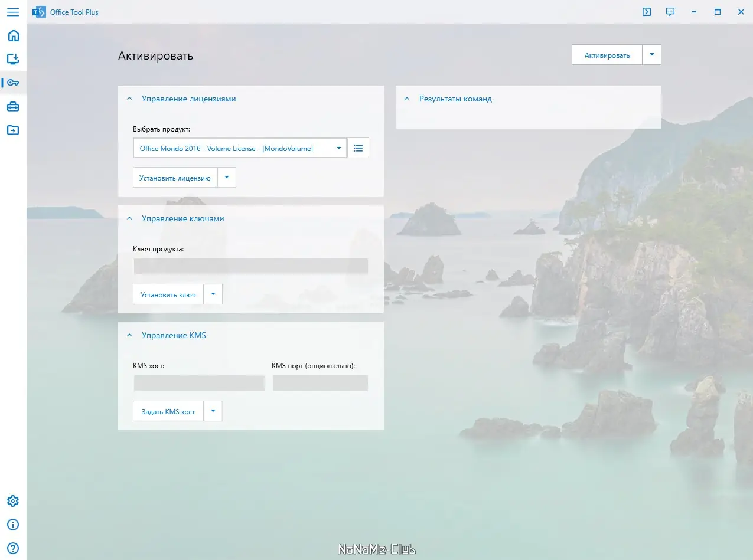The height and width of the screenshot is (560, 753).
Task: Open dropdown arrow next to Установить ключ
Action: click(x=213, y=294)
